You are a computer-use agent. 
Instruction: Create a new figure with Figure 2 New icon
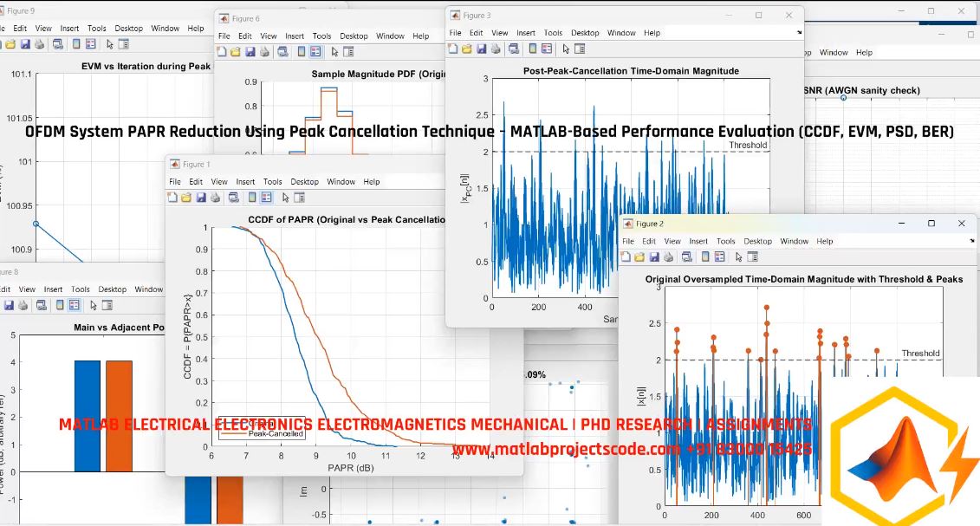[x=626, y=257]
